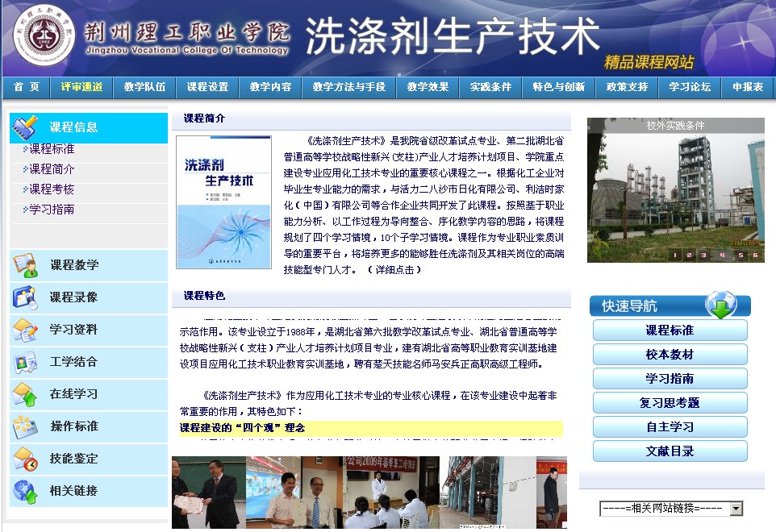Screen dimensions: 776x532
Task: Click the 课程教学 person icon
Action: pyautogui.click(x=25, y=265)
